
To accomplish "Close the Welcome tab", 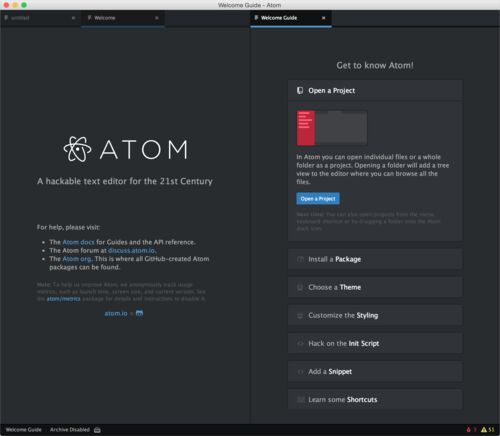I will (157, 18).
